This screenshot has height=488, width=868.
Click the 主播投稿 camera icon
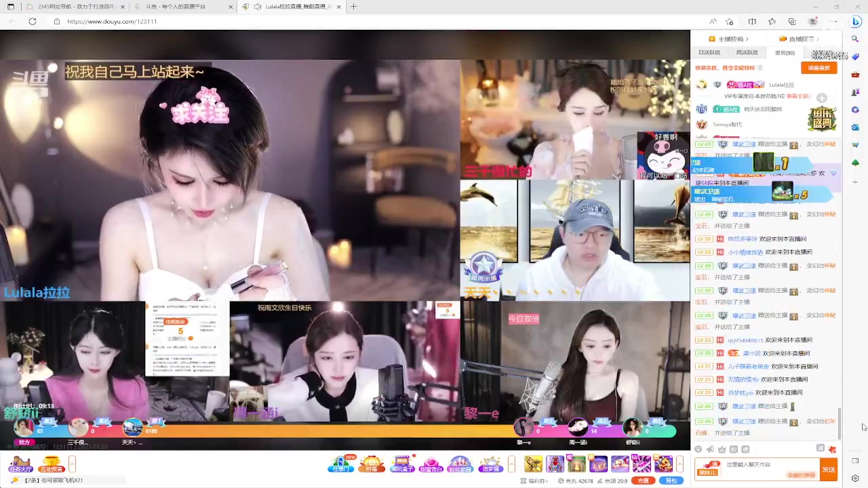[712, 39]
